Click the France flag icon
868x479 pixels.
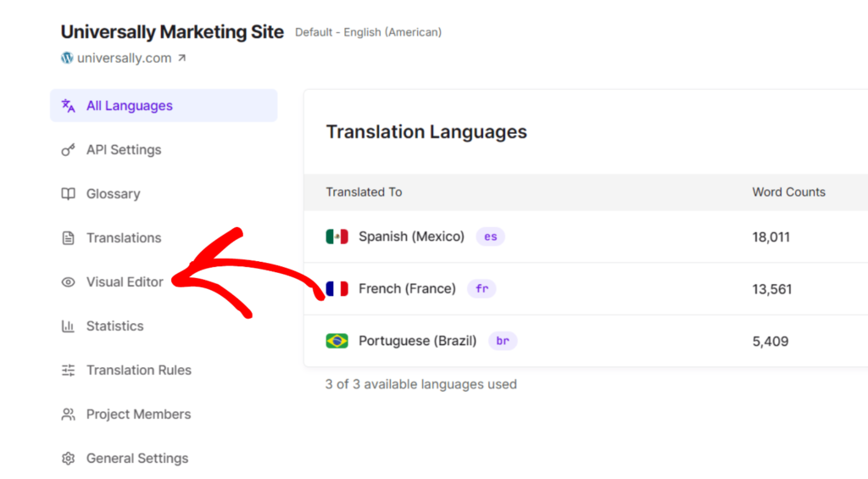337,288
